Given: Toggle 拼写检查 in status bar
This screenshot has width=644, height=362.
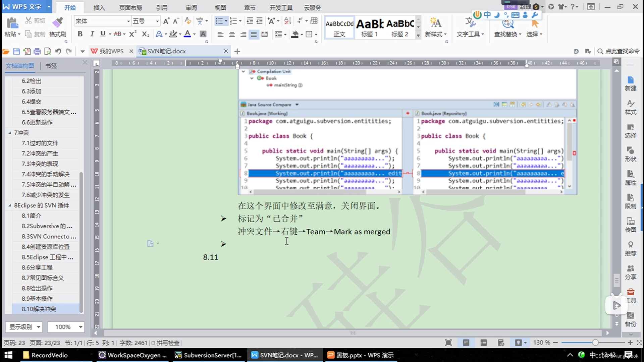Looking at the screenshot, I should tap(165, 343).
